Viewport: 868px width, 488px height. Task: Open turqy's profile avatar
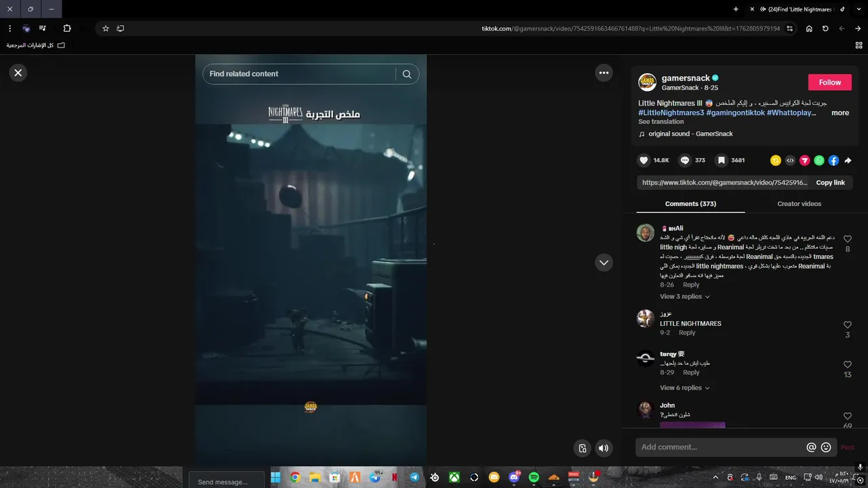[x=646, y=358]
